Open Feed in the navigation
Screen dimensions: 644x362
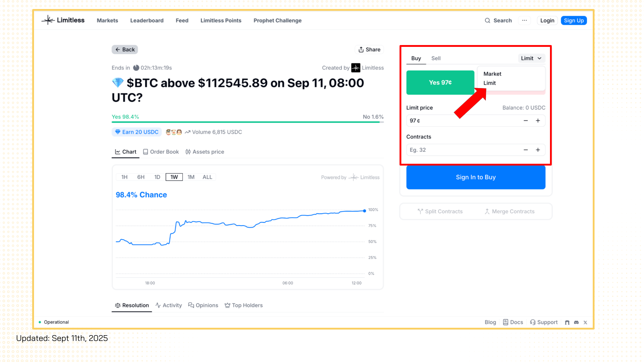pyautogui.click(x=182, y=20)
